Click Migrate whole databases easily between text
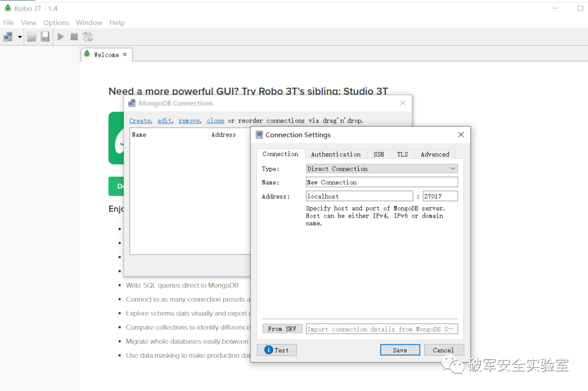588x391 pixels. point(187,342)
